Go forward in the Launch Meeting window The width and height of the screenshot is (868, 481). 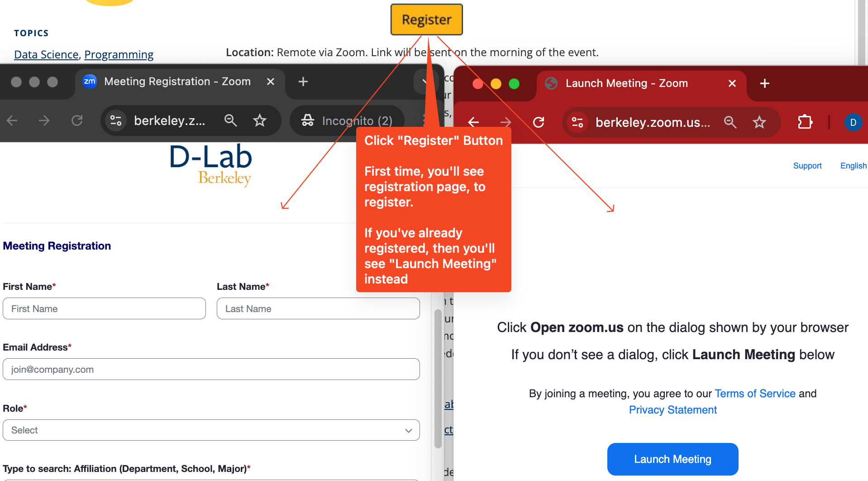506,122
